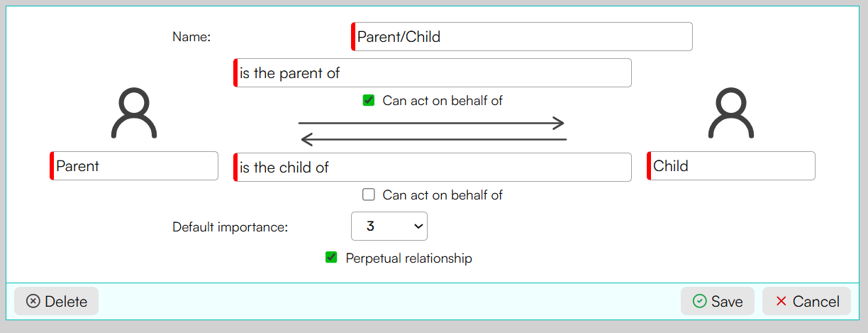Enable the lower Can act on behalf of
The height and width of the screenshot is (333, 868).
pos(369,194)
